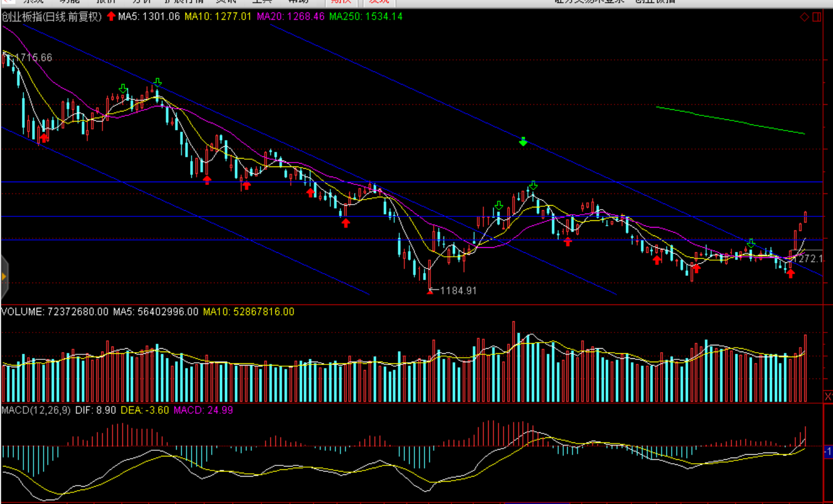Viewport: 833px width, 504px height.
Task: Close the volume sub-panel with X box
Action: tap(828, 396)
